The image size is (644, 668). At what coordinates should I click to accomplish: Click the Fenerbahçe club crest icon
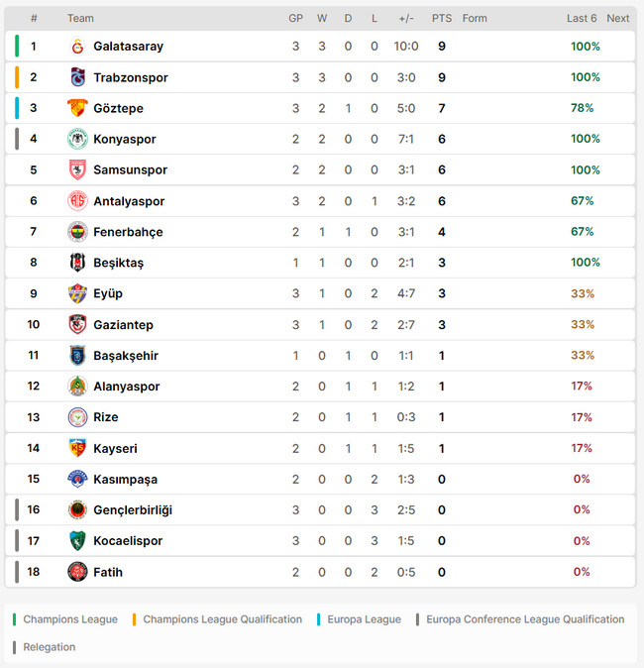(x=77, y=232)
